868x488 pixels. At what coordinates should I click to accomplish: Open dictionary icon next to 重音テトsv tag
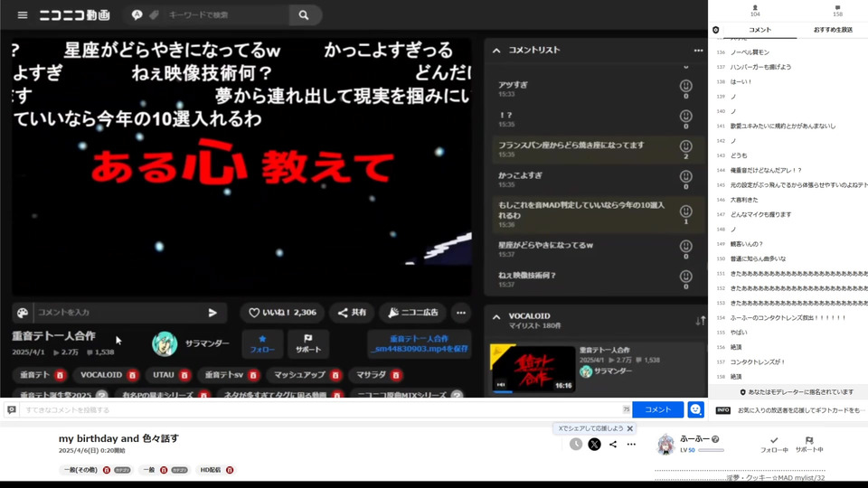(x=253, y=375)
